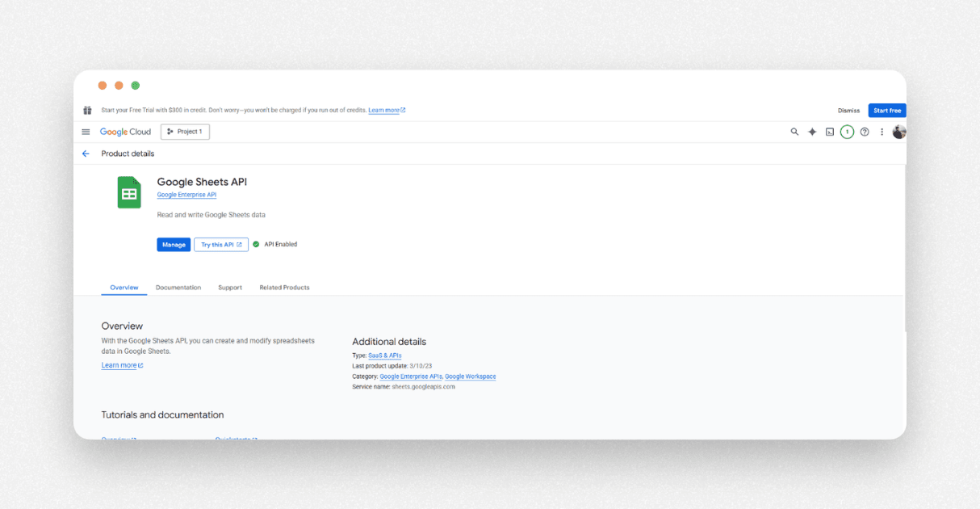980x509 pixels.
Task: Switch to the Overview tab
Action: pos(124,288)
